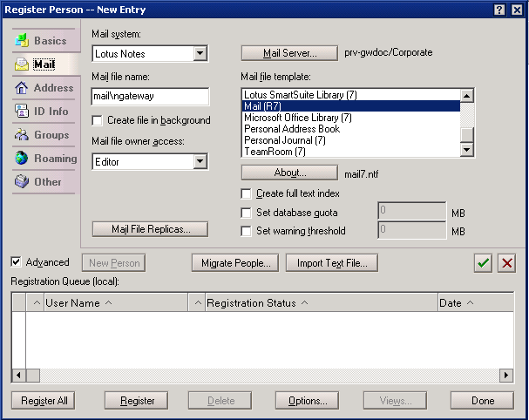Close the Register Person dialog
The image size is (529, 420).
pos(517,10)
